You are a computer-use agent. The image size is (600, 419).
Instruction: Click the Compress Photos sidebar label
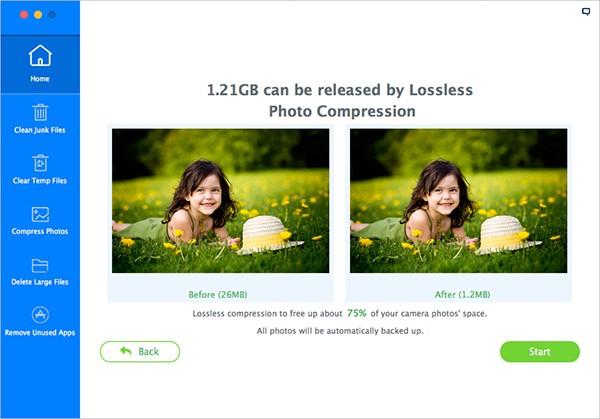point(40,231)
